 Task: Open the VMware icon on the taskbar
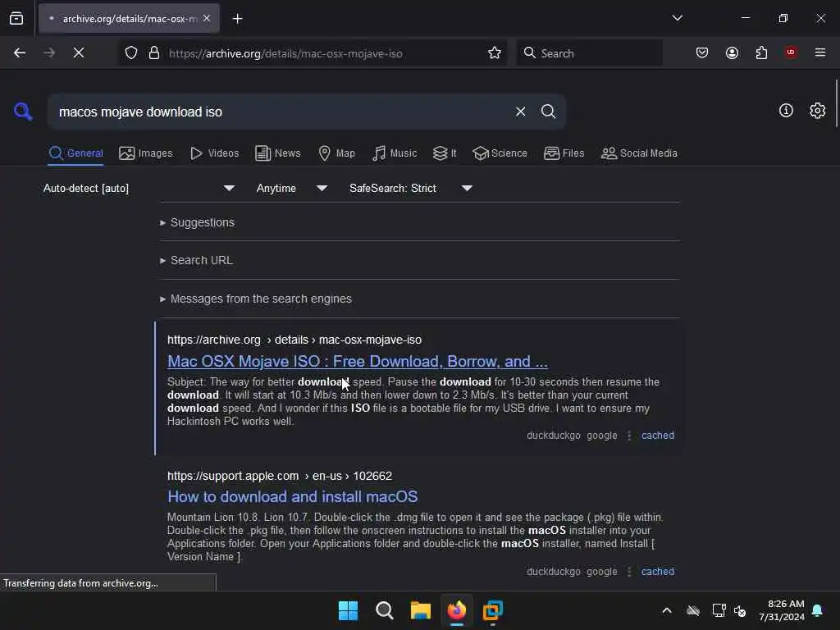click(492, 610)
